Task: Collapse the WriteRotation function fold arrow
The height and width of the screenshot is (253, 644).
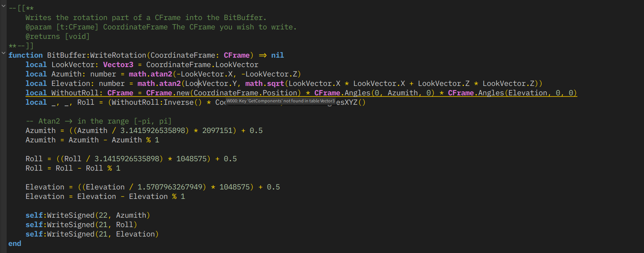Action: [x=4, y=53]
